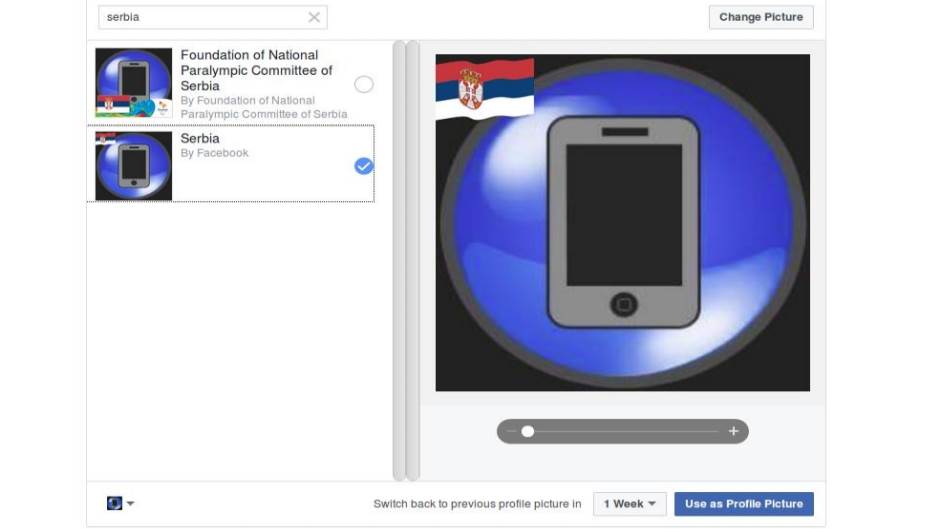Click the Change Picture button

760,17
